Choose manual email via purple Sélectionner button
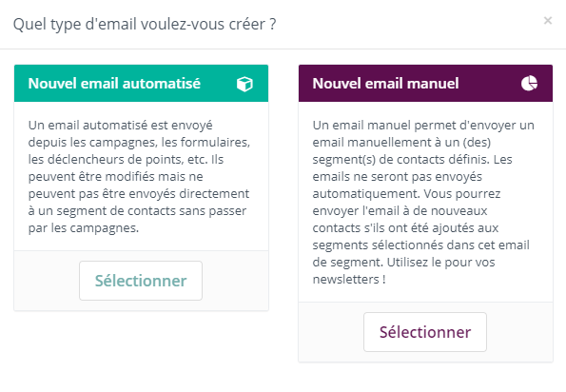Viewport: 566px width, 392px height. [x=425, y=332]
